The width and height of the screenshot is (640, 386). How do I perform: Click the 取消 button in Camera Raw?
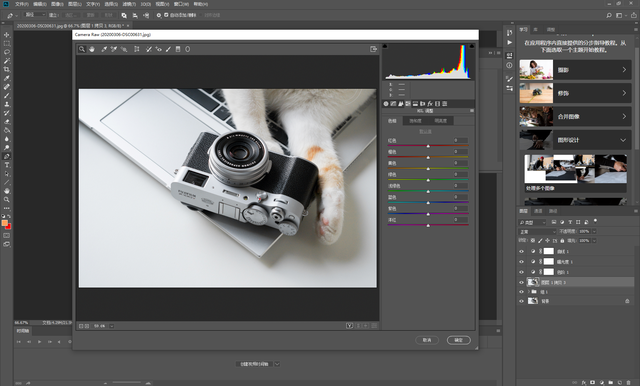pos(427,340)
